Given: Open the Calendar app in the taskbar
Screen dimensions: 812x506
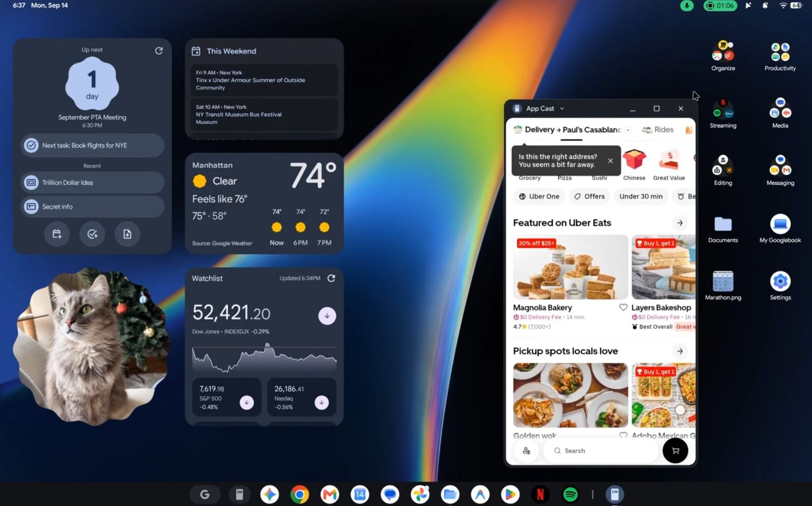Looking at the screenshot, I should pos(359,494).
